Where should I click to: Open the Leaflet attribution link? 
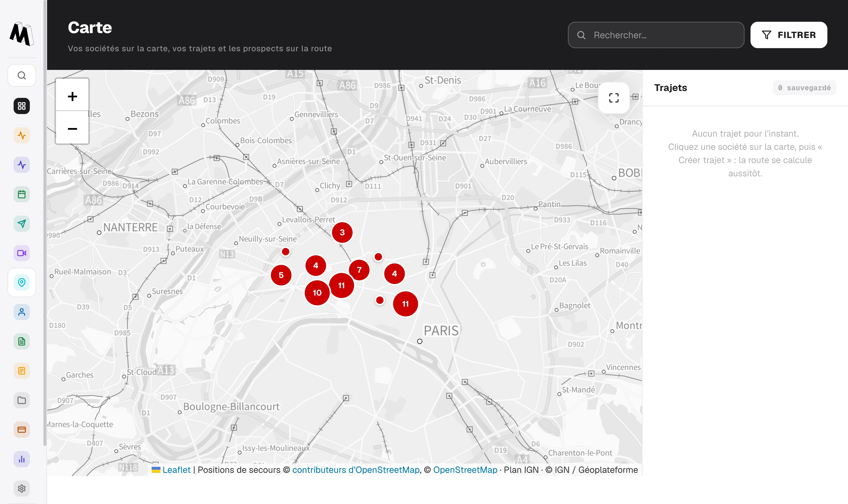(x=176, y=470)
